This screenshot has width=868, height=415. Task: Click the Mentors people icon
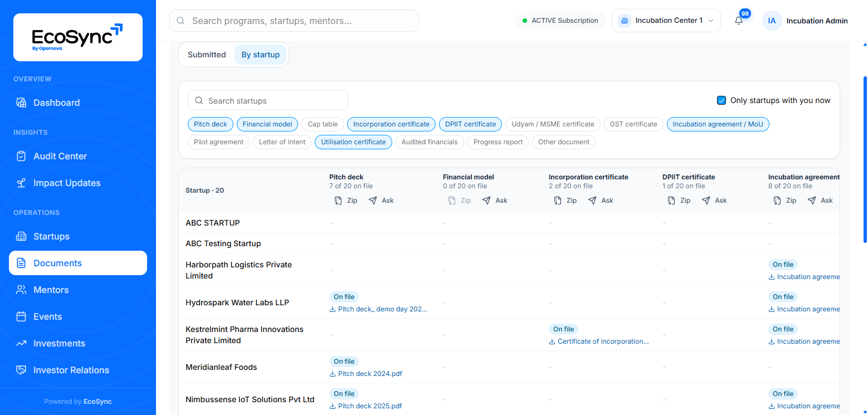point(21,290)
